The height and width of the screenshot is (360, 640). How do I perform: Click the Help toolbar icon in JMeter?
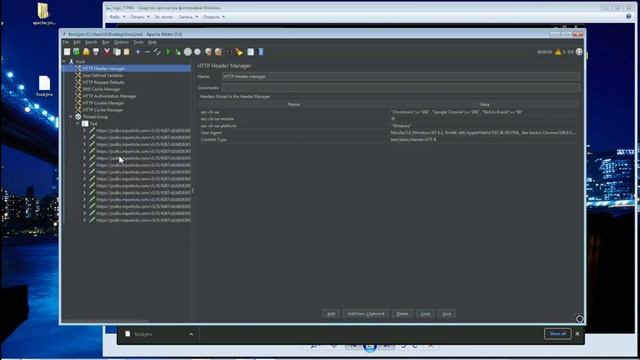click(x=260, y=52)
